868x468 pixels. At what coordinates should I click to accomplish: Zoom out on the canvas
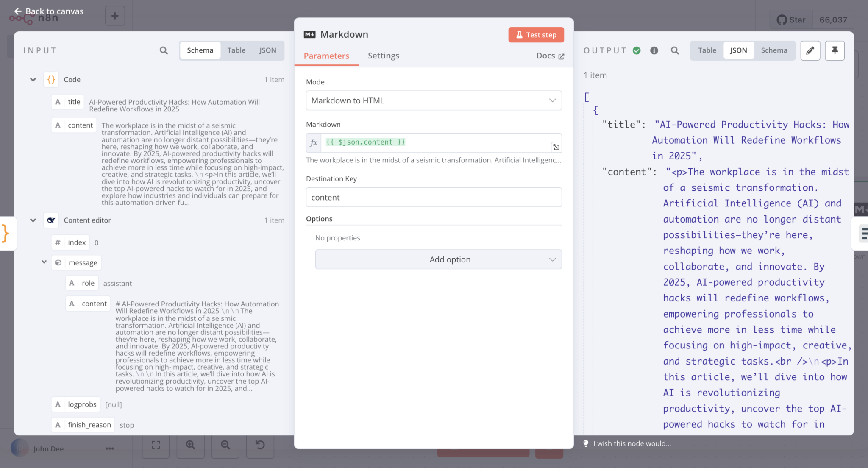[225, 445]
